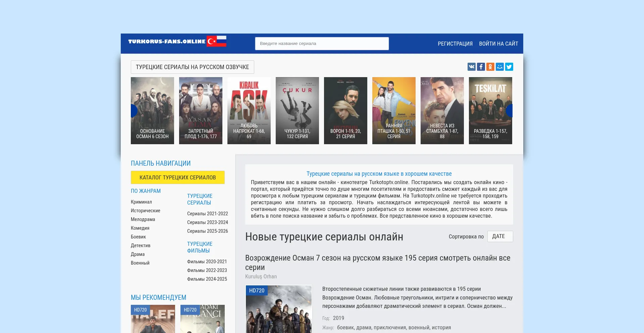Click Турецкие сериалы на русском озвучке button
The height and width of the screenshot is (333, 644).
192,67
